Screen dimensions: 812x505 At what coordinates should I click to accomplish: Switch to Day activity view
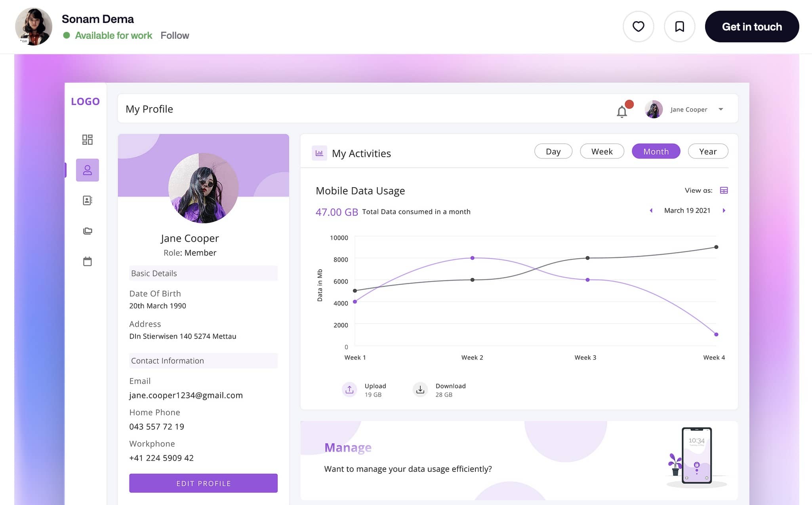point(553,151)
